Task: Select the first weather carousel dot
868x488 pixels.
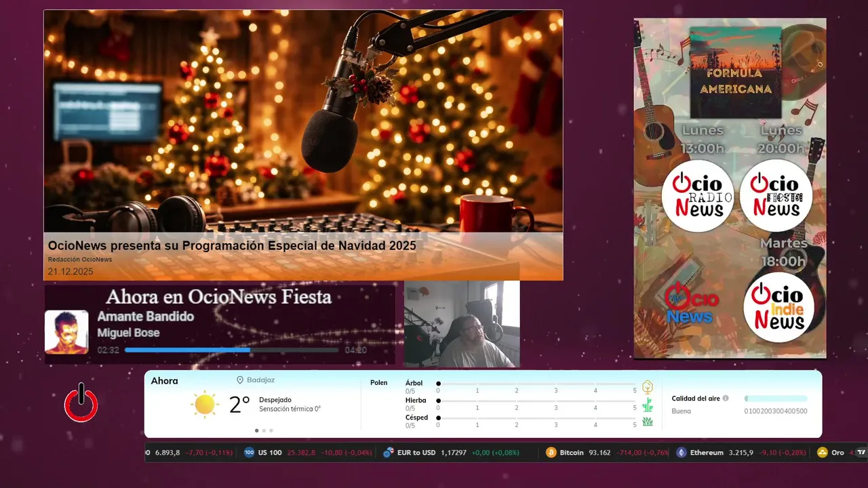Action: click(x=256, y=430)
